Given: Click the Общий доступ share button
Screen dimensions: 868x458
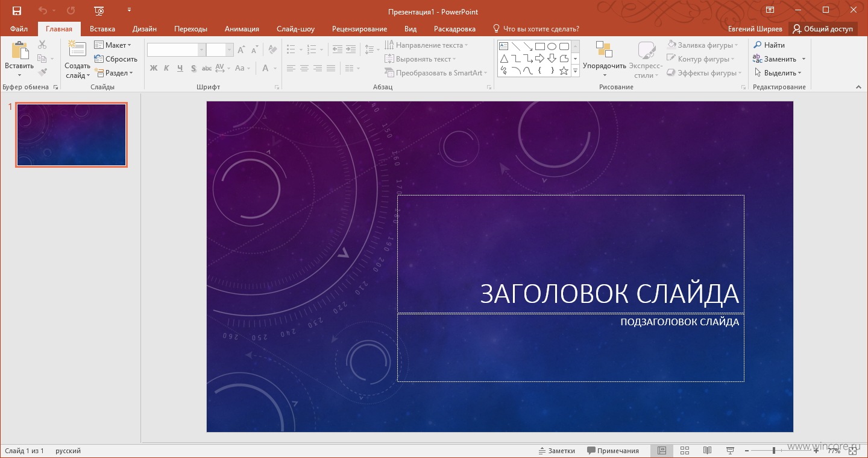Looking at the screenshot, I should pos(823,29).
